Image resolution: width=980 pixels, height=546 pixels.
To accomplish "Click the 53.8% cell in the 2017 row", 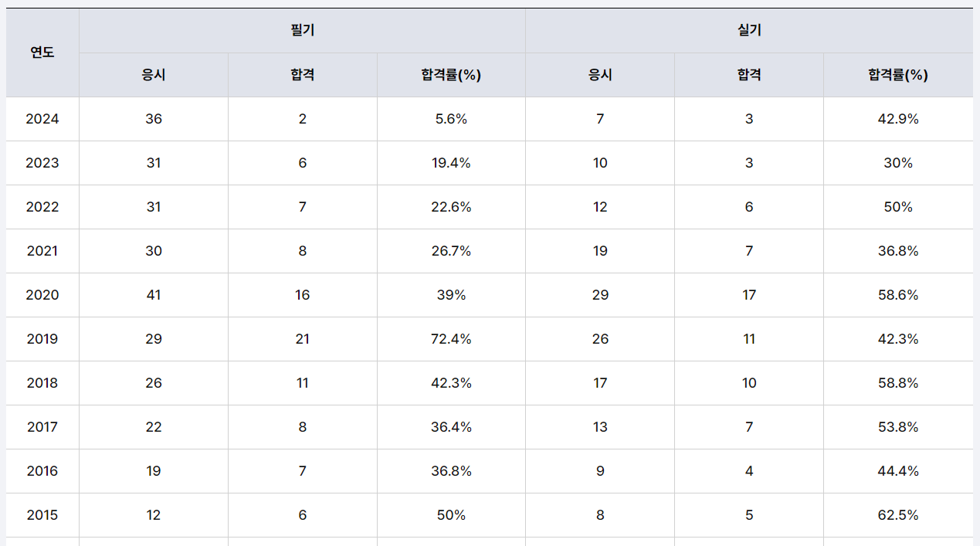I will [898, 427].
